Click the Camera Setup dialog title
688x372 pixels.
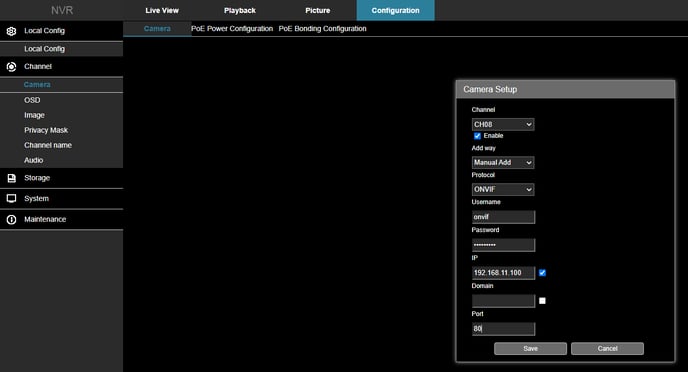(490, 89)
